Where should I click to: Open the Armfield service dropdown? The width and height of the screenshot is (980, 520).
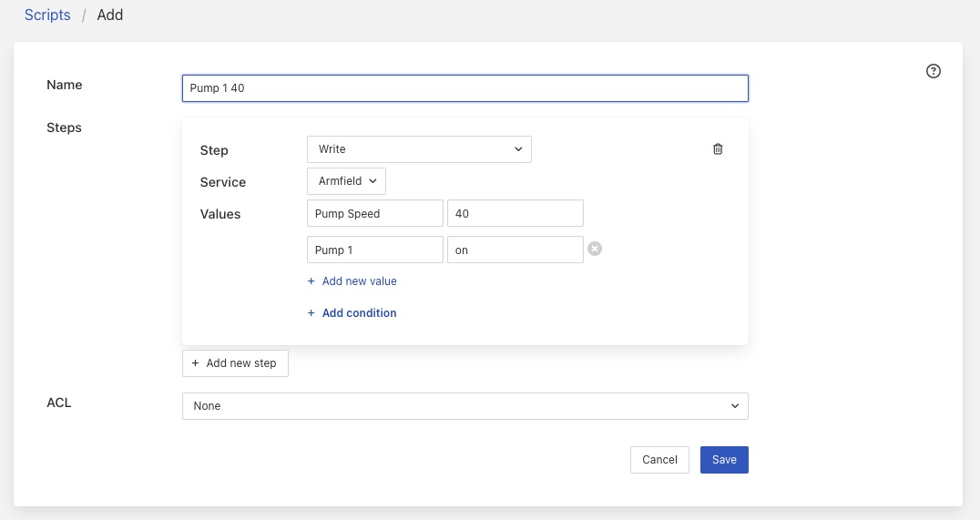click(x=346, y=181)
